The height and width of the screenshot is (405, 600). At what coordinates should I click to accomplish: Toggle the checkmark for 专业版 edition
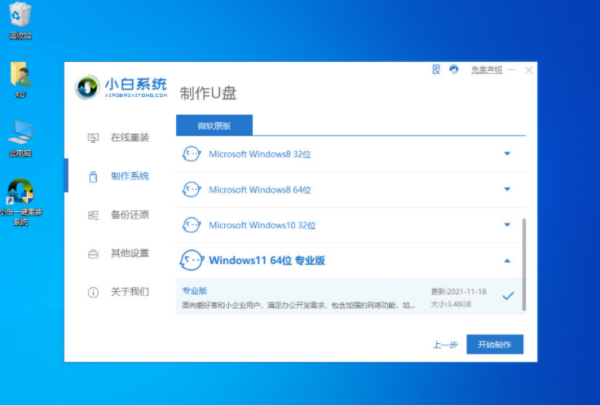pyautogui.click(x=508, y=296)
